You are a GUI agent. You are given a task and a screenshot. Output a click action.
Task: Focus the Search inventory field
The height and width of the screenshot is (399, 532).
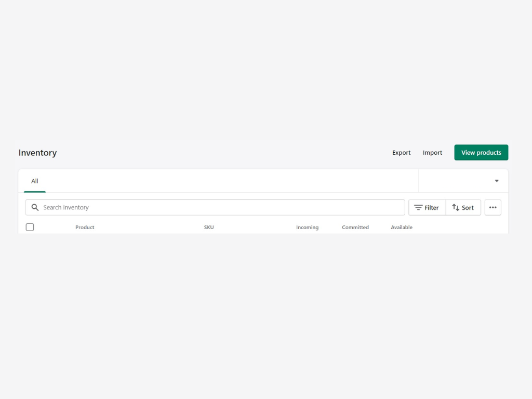(x=215, y=207)
